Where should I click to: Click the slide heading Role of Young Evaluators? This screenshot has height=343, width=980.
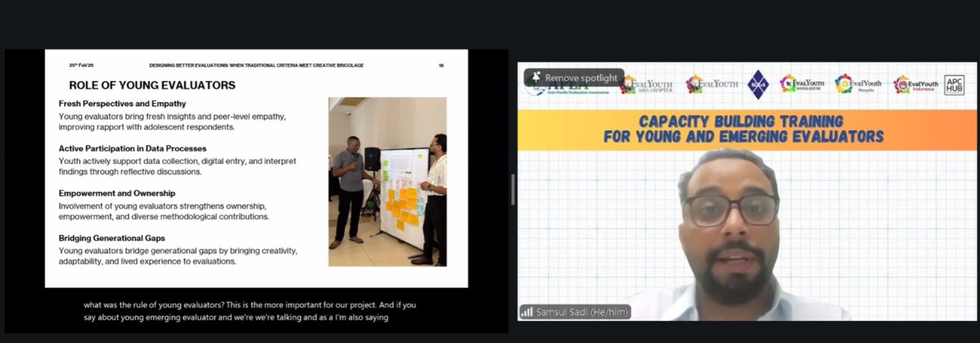click(152, 85)
